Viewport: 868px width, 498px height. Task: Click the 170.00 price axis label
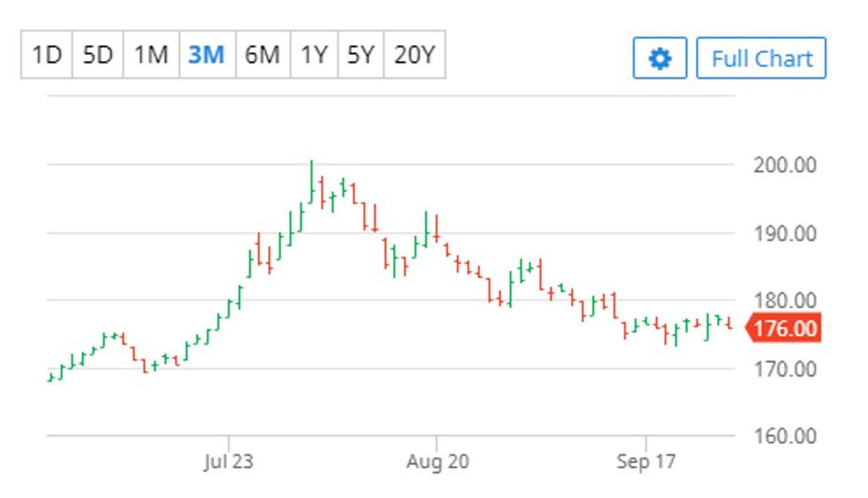tap(785, 370)
